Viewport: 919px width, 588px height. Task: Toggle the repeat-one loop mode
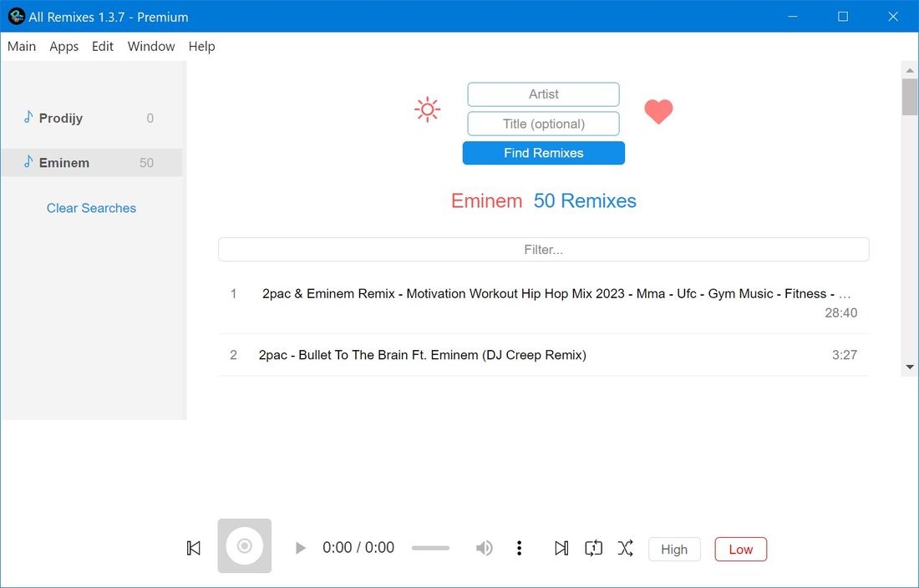pyautogui.click(x=593, y=548)
